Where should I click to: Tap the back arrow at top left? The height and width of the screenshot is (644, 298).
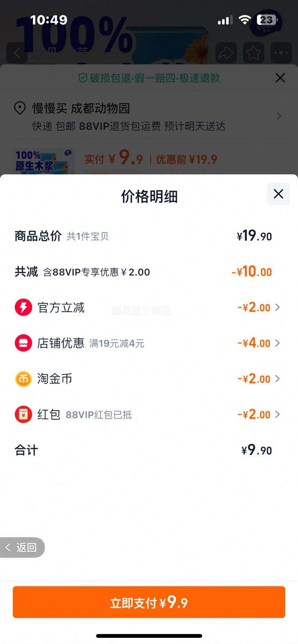tap(17, 53)
